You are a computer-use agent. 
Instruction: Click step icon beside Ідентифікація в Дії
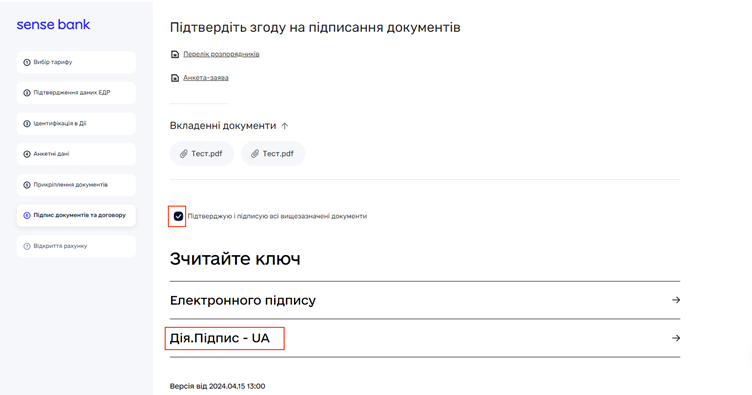click(x=27, y=124)
